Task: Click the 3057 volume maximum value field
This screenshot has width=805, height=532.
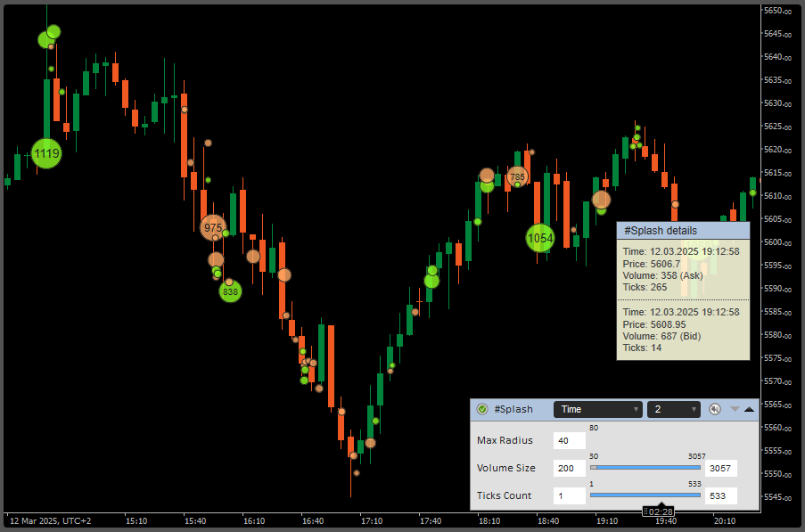Action: coord(721,468)
